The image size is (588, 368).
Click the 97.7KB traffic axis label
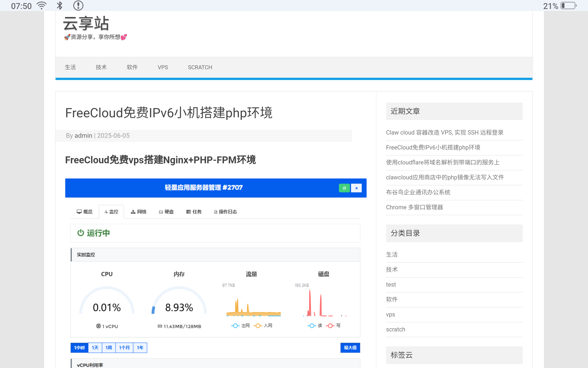click(x=228, y=285)
